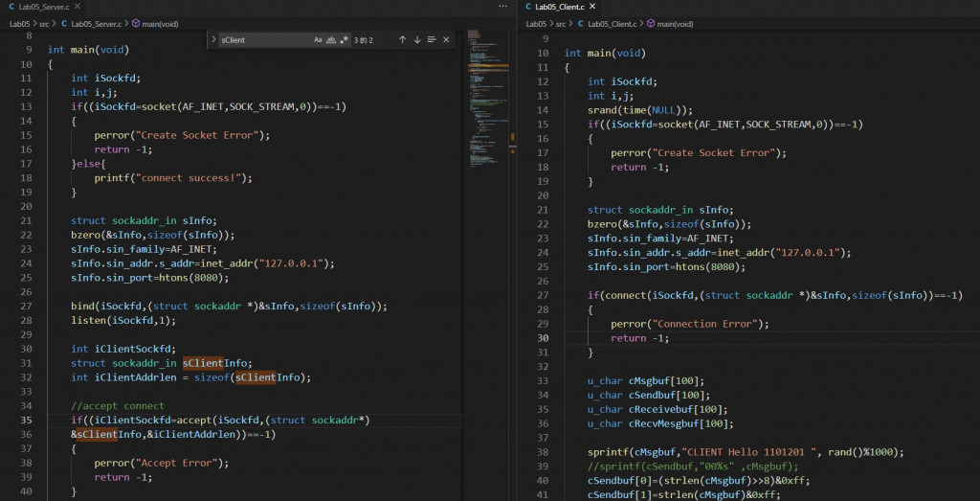Click src breadcrumb in the client editor
This screenshot has height=501, width=980.
coord(561,23)
